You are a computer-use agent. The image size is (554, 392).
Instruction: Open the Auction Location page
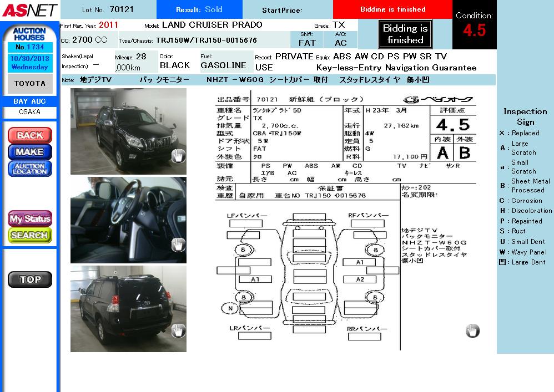(x=30, y=169)
